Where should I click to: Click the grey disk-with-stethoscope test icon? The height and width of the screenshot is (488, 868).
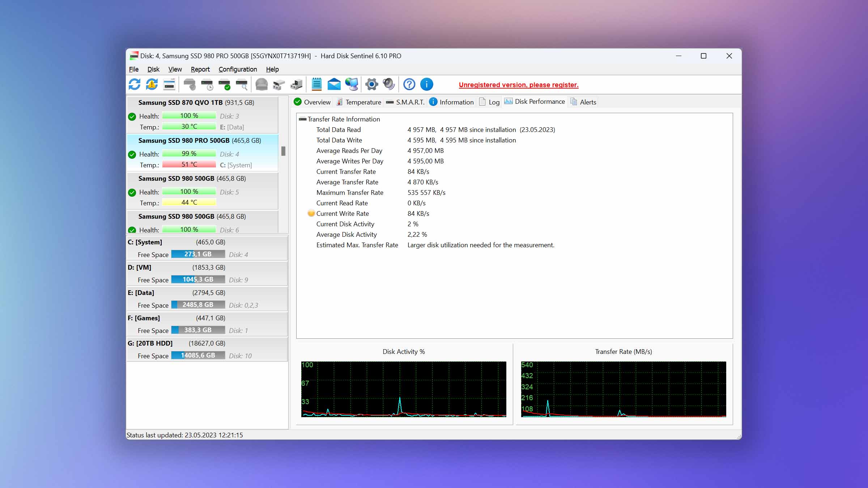click(190, 85)
